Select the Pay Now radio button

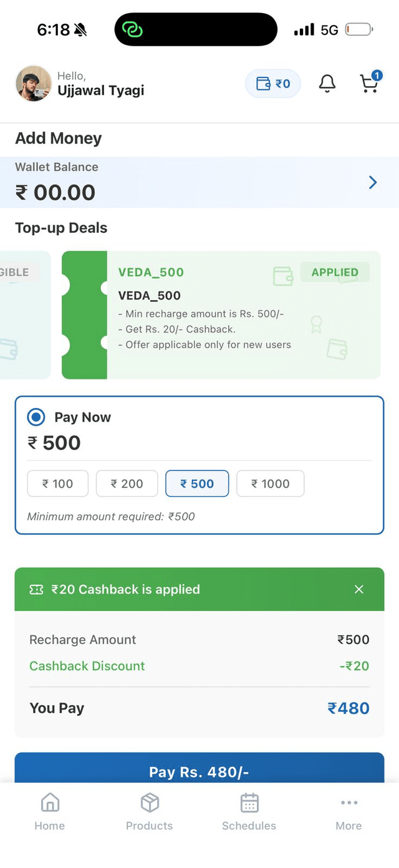[36, 417]
